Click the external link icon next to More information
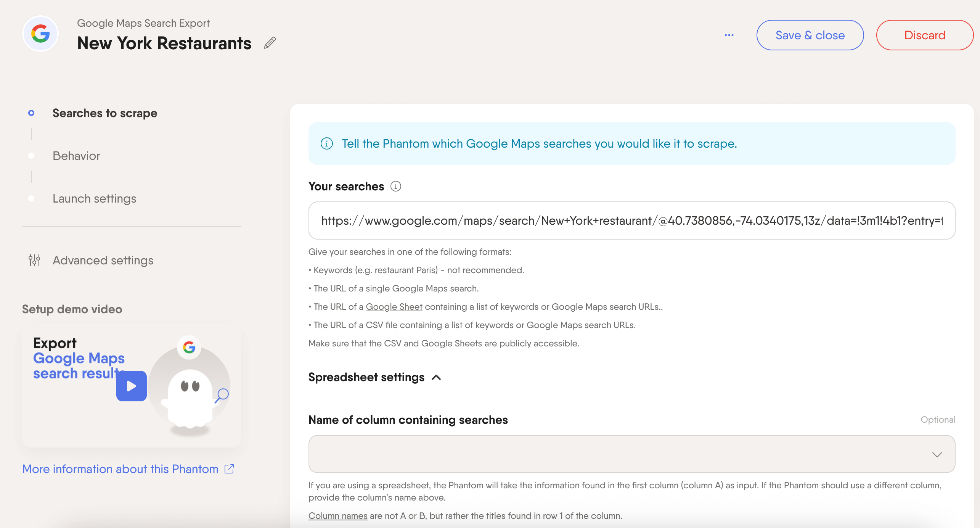The width and height of the screenshot is (980, 528). tap(229, 469)
